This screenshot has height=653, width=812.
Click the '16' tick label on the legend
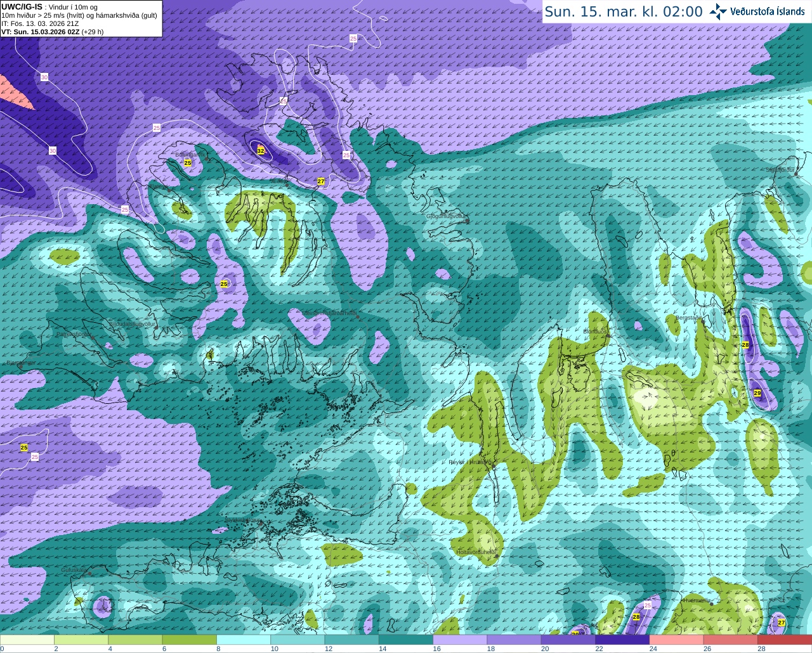(x=436, y=649)
